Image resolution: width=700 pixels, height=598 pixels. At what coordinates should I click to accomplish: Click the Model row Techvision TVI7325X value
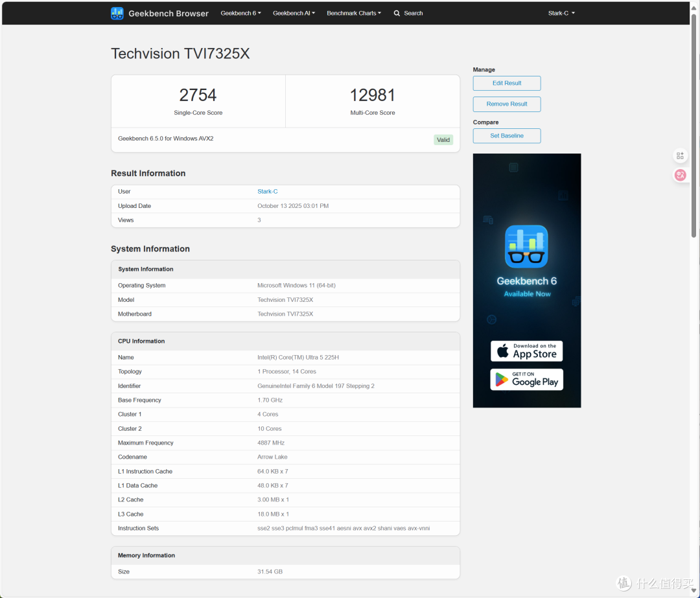(285, 300)
